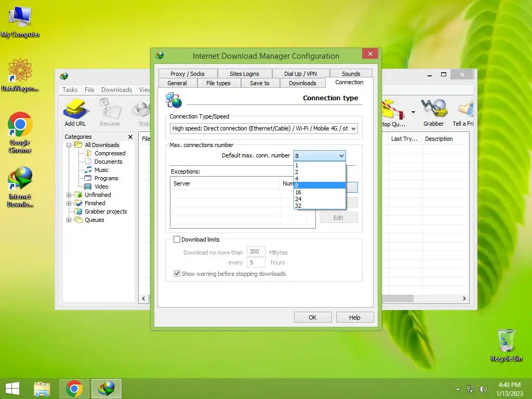532x399 pixels.
Task: Click the Stop toolbar icon
Action: coord(142,112)
